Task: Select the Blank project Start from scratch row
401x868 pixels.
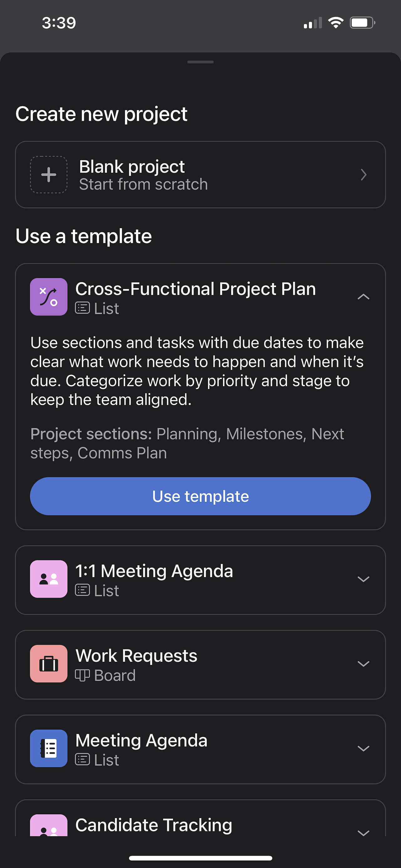Action: pyautogui.click(x=200, y=175)
